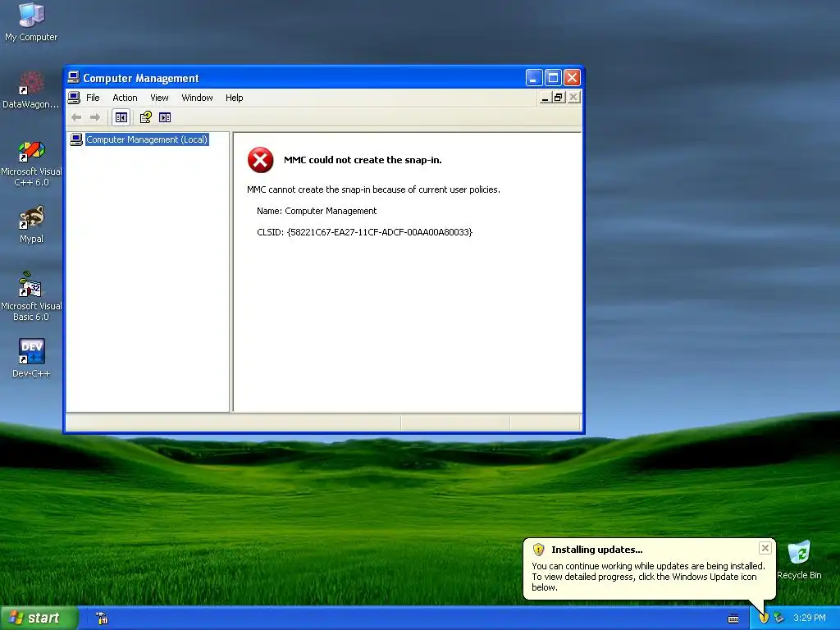The image size is (840, 630).
Task: Click the Windows Update tray icon
Action: point(764,619)
